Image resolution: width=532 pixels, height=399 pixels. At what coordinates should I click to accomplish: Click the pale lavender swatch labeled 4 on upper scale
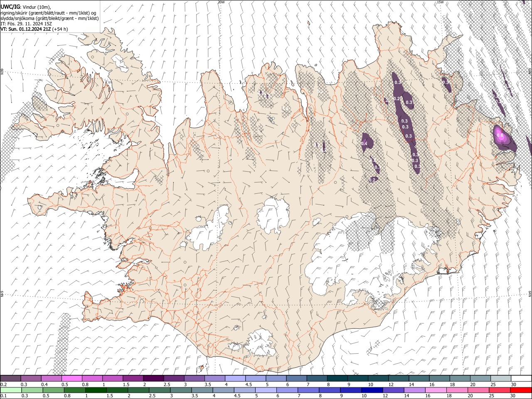235,379
